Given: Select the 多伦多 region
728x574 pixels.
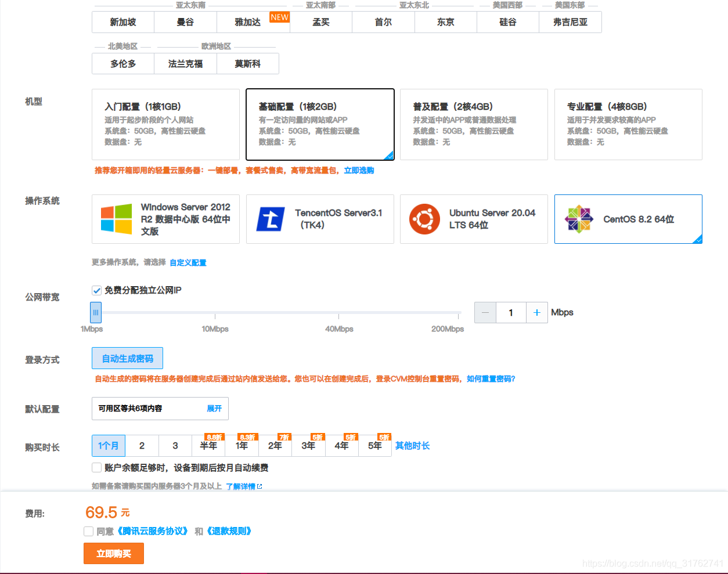Looking at the screenshot, I should pyautogui.click(x=123, y=64).
